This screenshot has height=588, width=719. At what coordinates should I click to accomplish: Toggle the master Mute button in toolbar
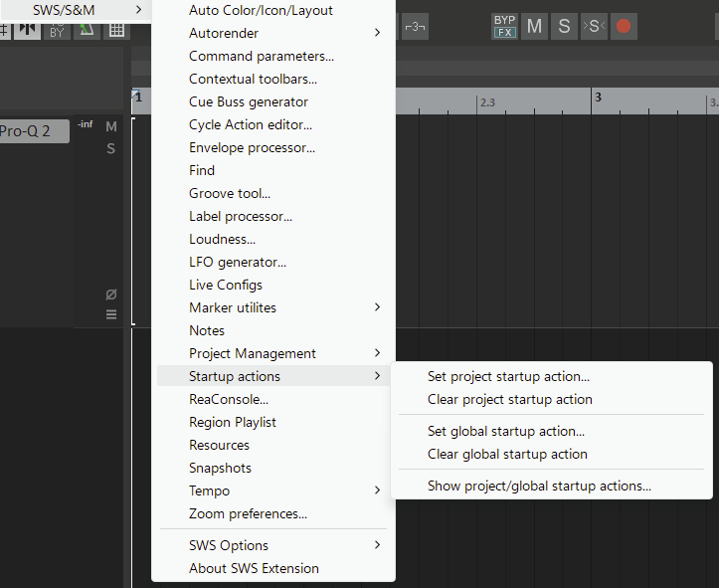535,26
